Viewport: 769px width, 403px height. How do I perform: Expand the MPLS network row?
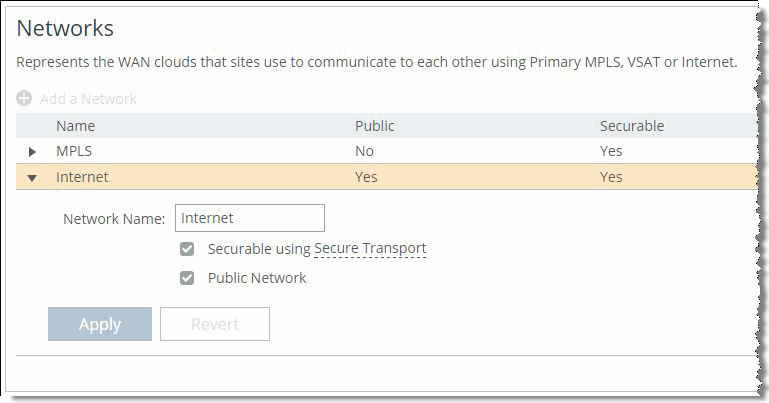[x=32, y=151]
